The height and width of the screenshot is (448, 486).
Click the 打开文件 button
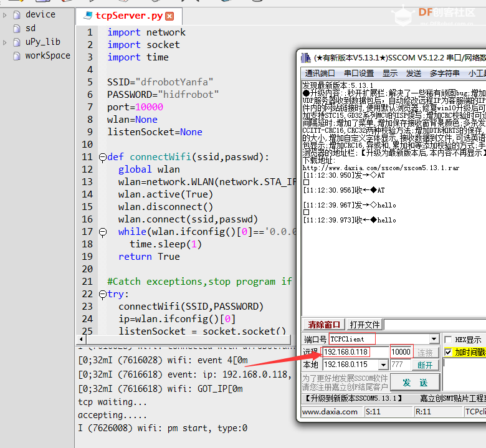tap(364, 325)
